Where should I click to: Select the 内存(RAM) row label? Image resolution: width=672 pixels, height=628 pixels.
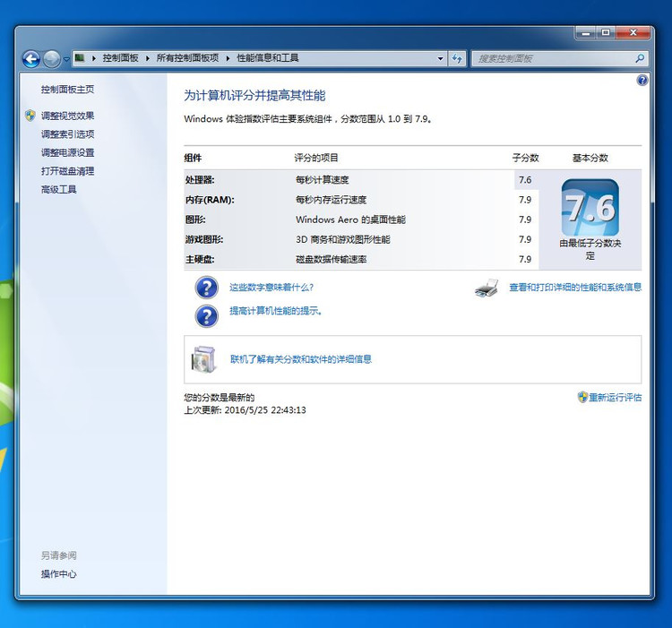click(x=210, y=200)
